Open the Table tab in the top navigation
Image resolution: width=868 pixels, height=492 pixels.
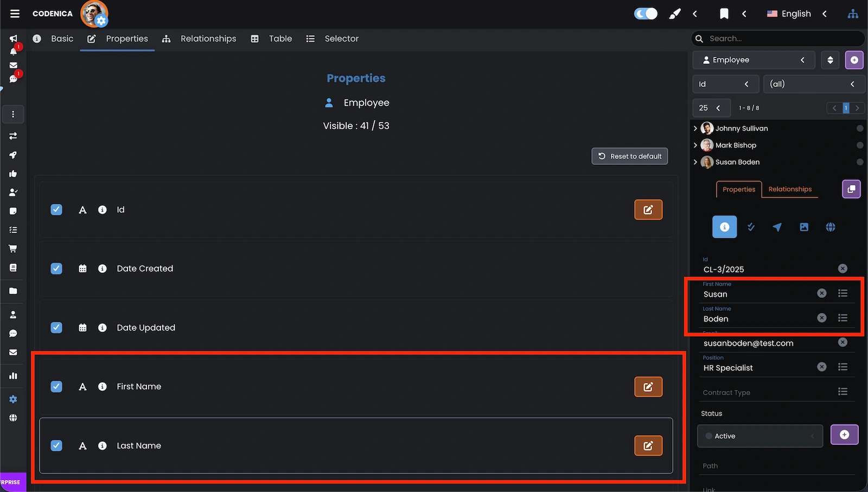tap(280, 39)
